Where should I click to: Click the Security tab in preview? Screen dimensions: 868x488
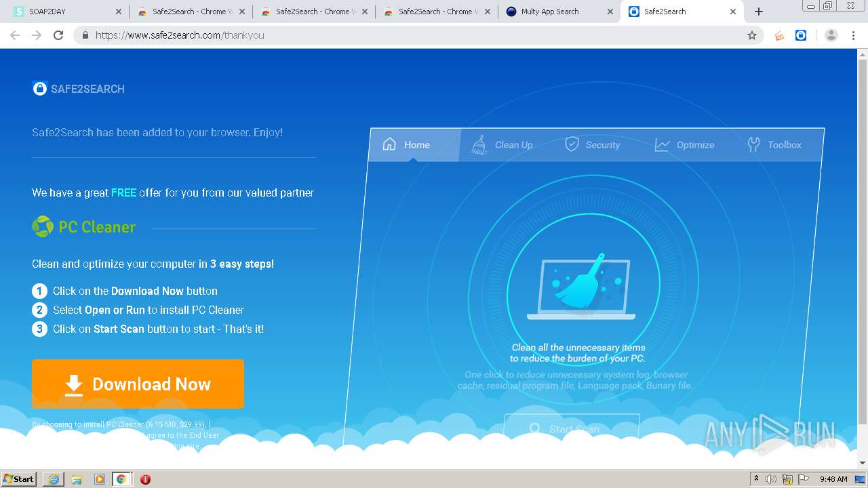(593, 144)
